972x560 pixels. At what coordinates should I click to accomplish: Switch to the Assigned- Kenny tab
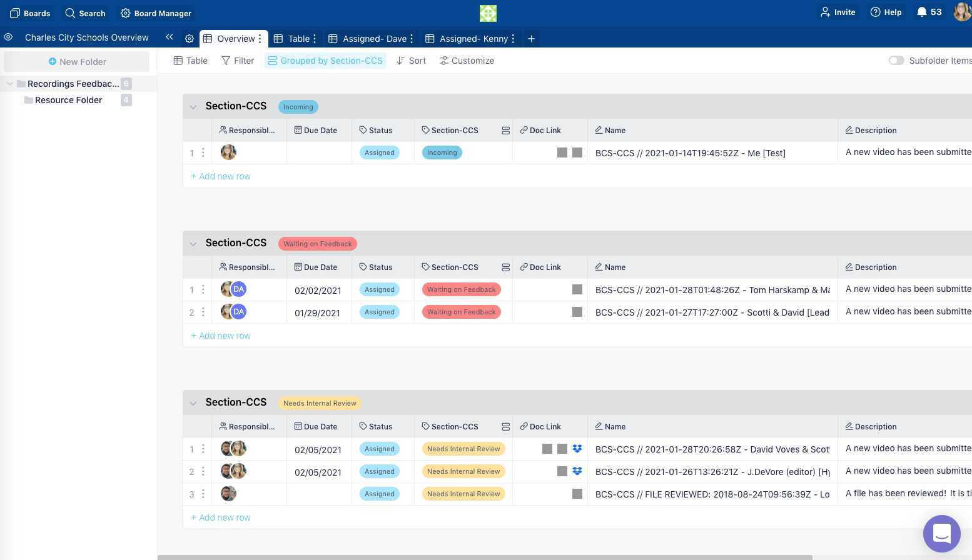coord(473,39)
